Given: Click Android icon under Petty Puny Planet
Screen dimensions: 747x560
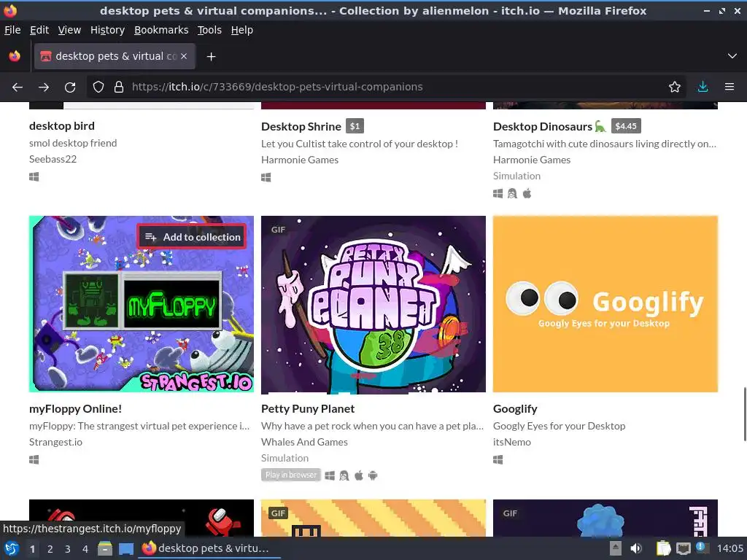Looking at the screenshot, I should (373, 475).
